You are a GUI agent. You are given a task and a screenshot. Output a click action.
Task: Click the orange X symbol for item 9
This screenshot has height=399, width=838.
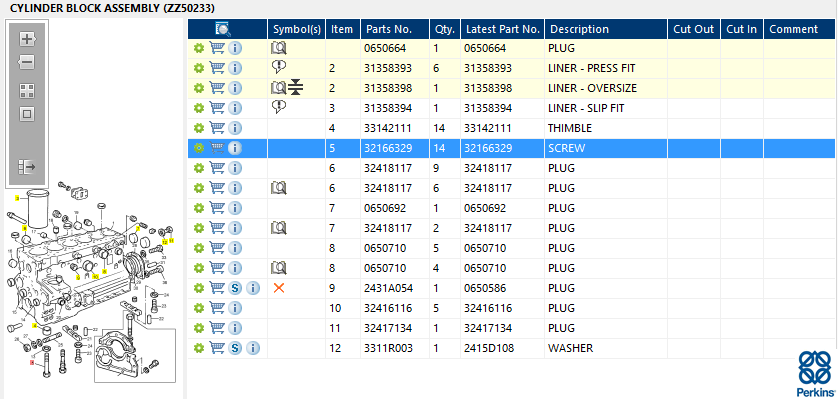click(x=278, y=288)
